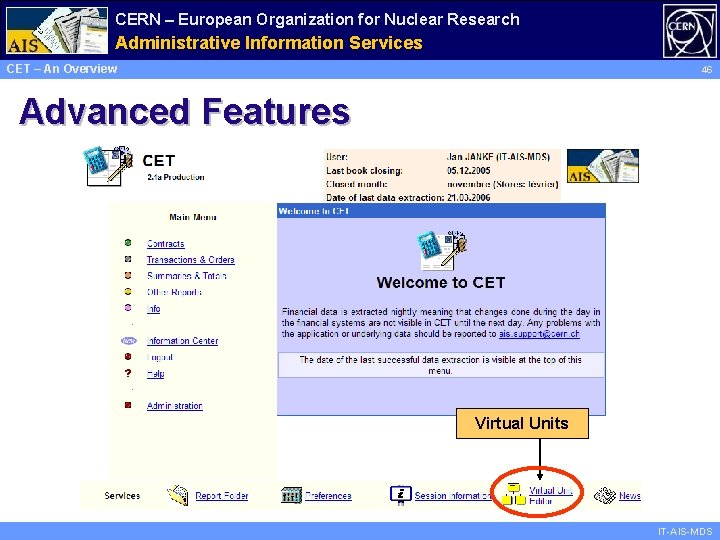Open the Help link
This screenshot has height=540, width=720.
155,374
